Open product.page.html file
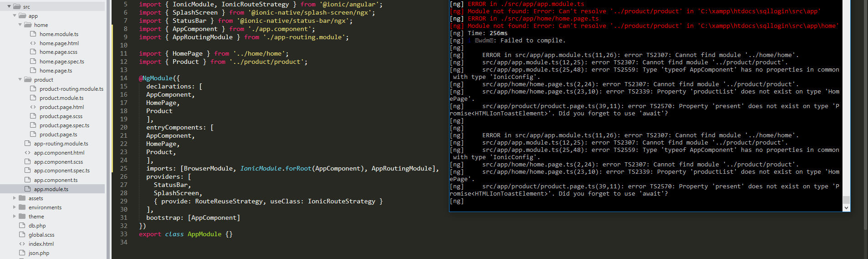The width and height of the screenshot is (868, 259). click(62, 107)
